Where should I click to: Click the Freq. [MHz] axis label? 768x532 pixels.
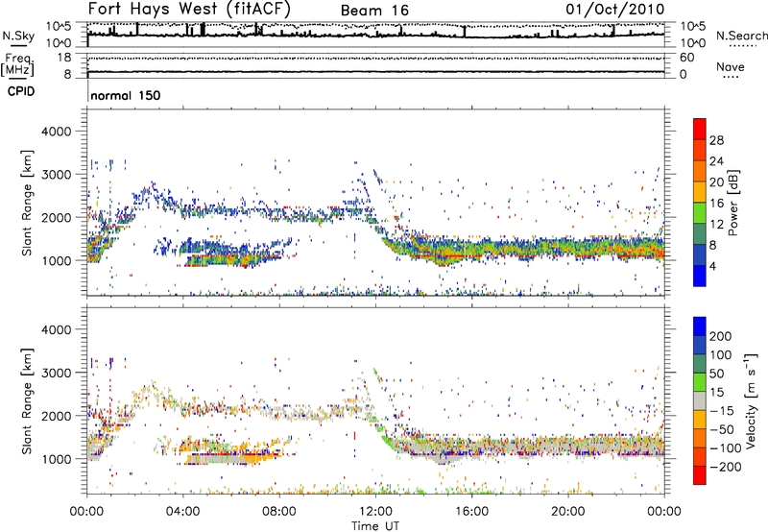[17, 64]
